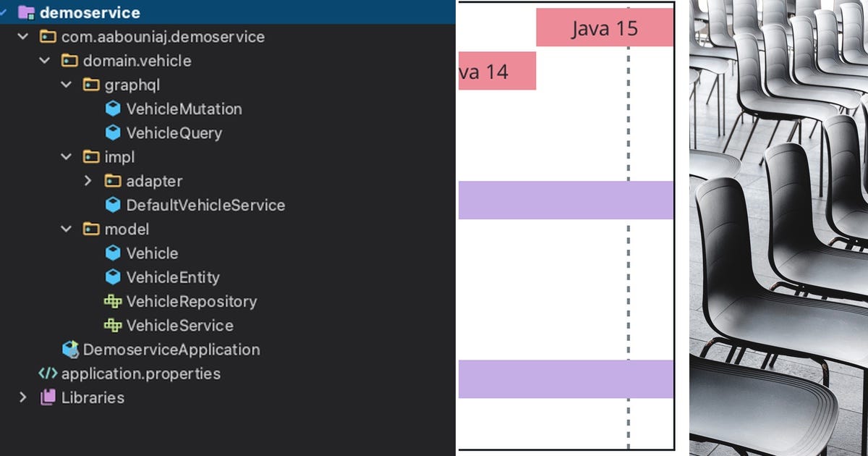Click the DefaultVehicleService class icon

coord(114,205)
